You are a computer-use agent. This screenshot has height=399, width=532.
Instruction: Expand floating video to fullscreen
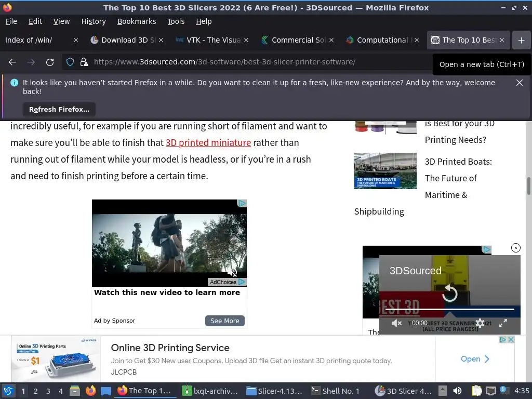click(x=503, y=323)
